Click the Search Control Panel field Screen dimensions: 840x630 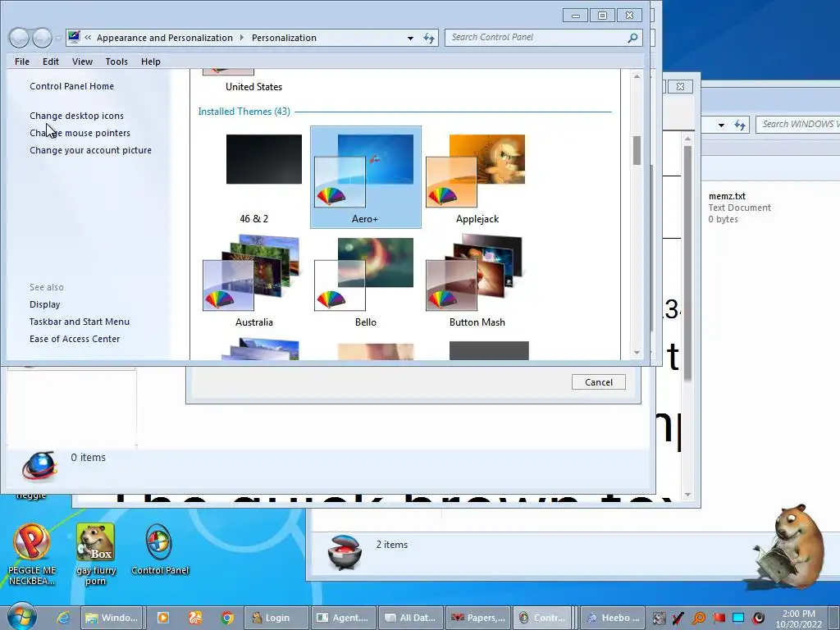[x=536, y=38]
